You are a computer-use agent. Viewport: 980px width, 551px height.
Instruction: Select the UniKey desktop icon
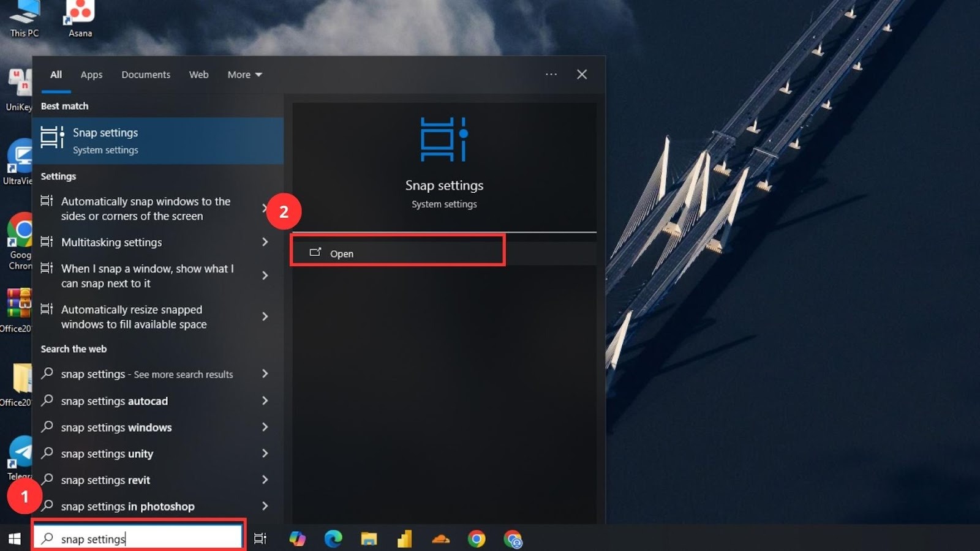coord(18,90)
